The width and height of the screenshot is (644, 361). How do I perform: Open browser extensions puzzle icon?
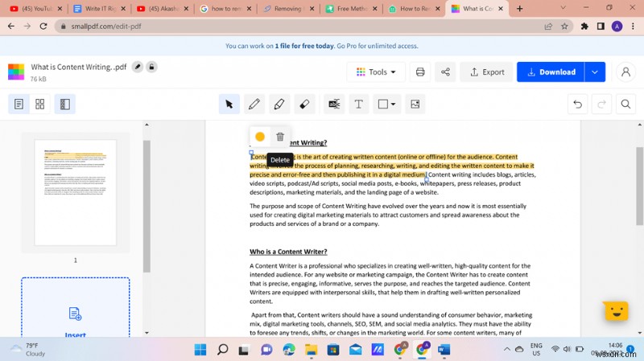[584, 27]
